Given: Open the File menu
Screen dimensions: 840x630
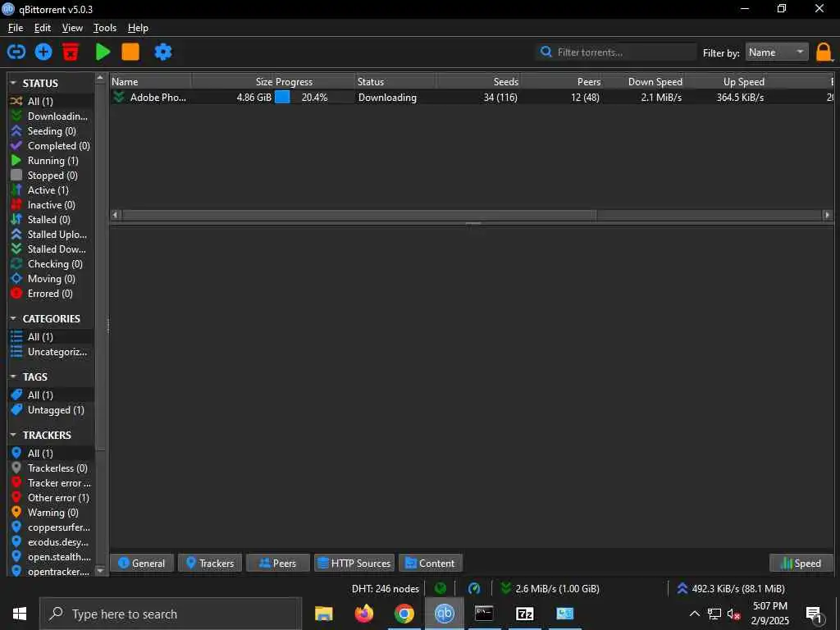Looking at the screenshot, I should [16, 28].
